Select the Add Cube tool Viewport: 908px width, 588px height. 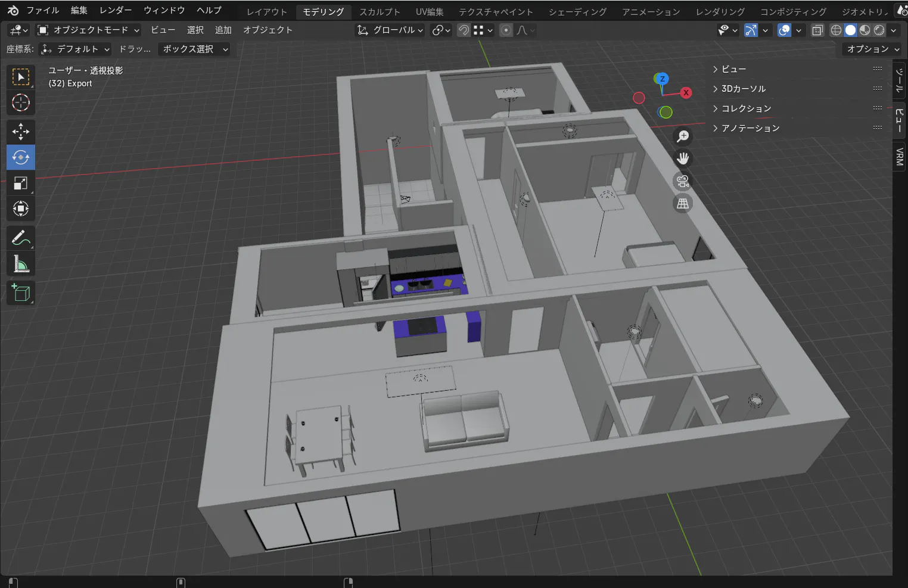coord(21,293)
